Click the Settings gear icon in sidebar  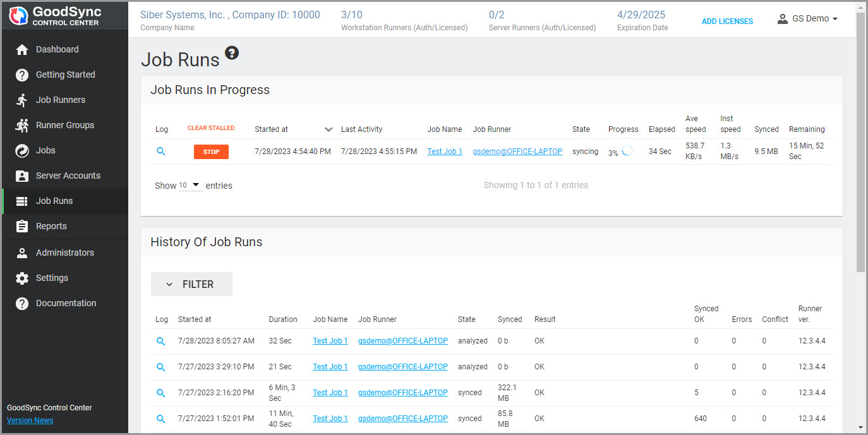[x=22, y=278]
